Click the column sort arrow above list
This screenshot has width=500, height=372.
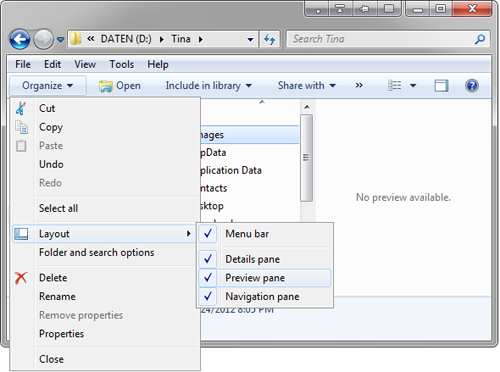click(262, 102)
